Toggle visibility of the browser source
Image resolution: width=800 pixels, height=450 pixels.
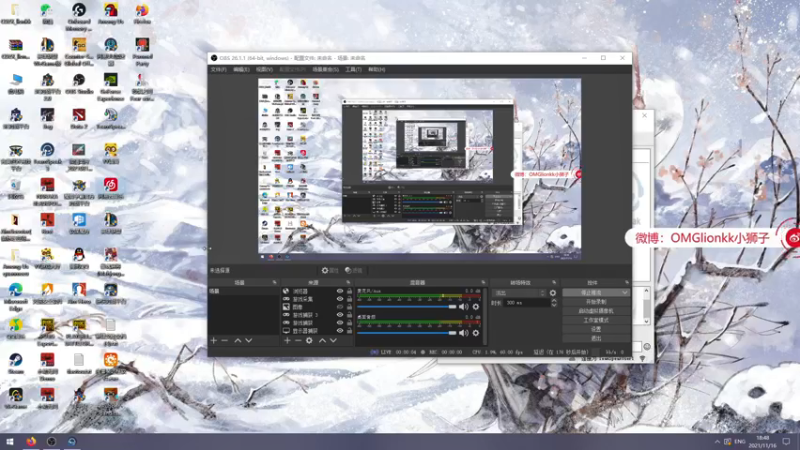click(340, 291)
